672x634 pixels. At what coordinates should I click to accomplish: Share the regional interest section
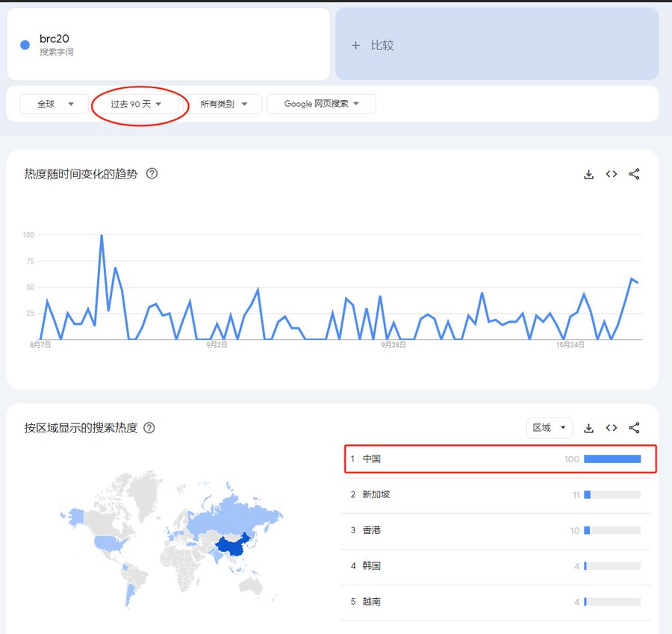[x=634, y=428]
